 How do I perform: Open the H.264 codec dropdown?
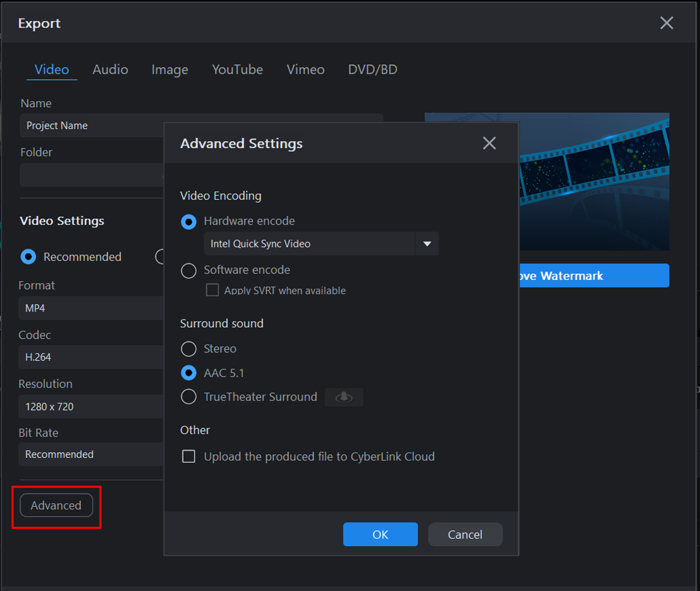91,357
